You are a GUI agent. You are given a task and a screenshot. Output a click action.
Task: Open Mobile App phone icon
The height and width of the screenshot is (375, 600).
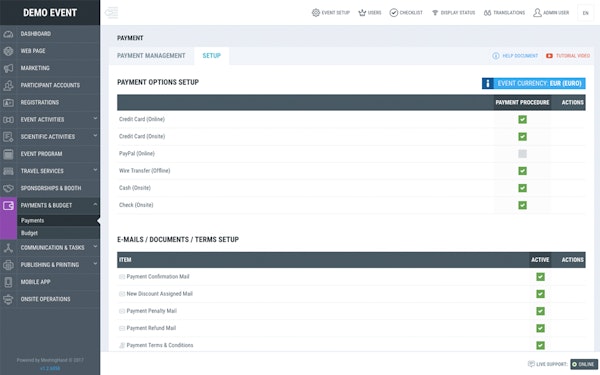(8, 282)
